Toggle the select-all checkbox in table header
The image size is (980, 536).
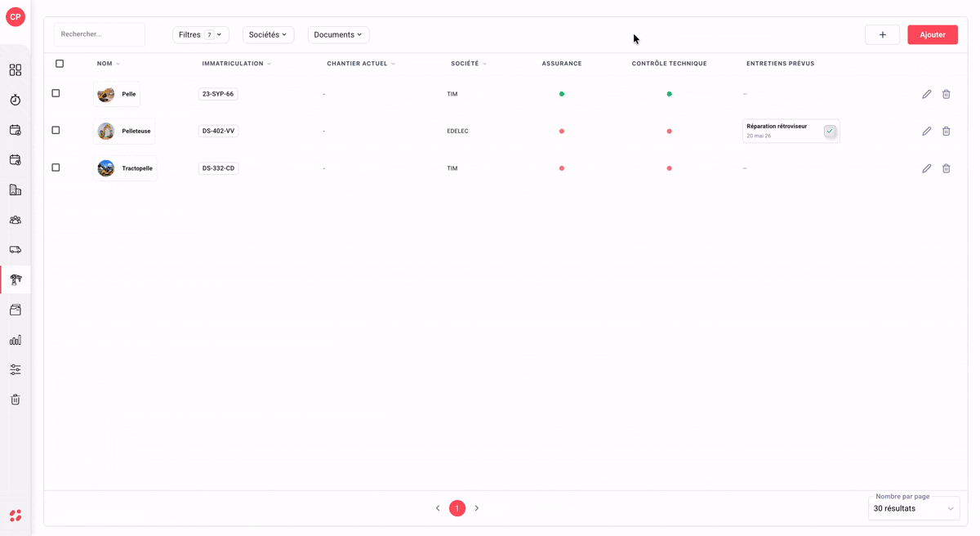60,64
